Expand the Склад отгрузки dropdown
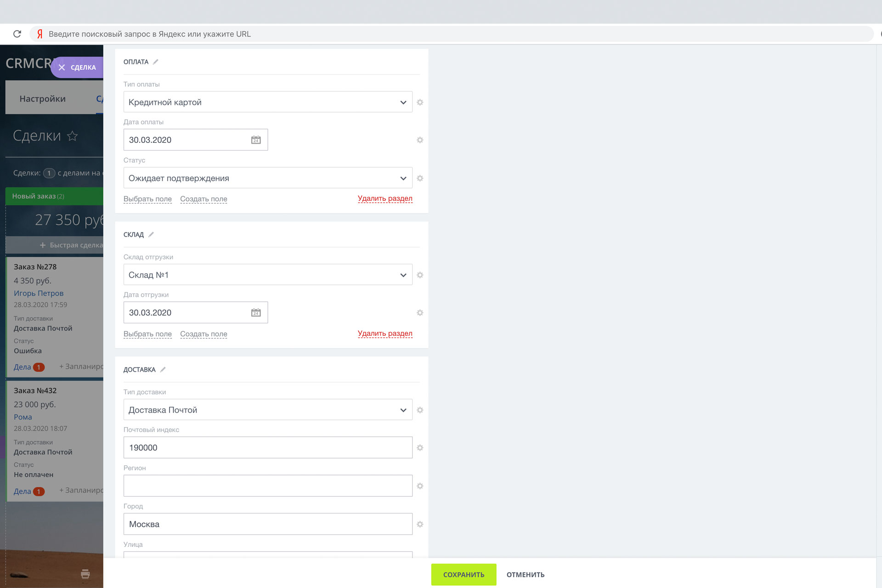 pos(268,275)
